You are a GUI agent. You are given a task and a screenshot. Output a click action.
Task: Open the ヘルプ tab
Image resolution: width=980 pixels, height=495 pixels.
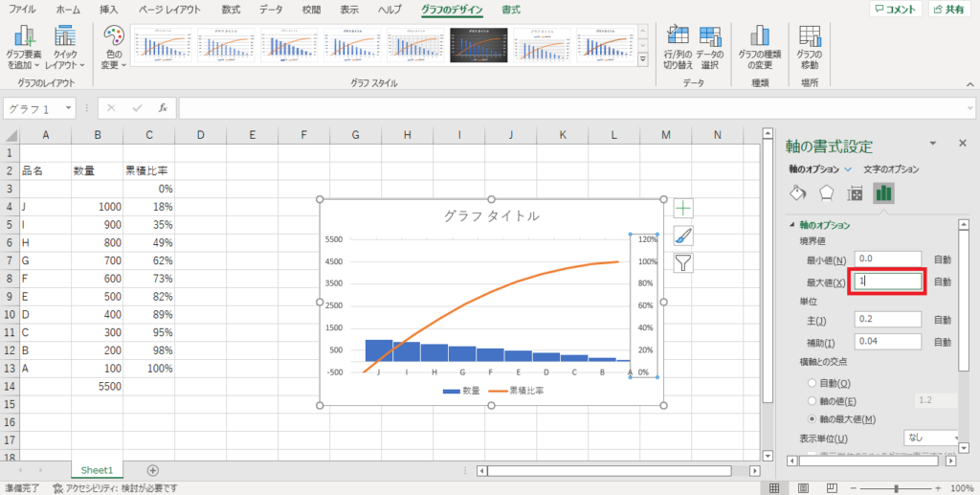click(x=390, y=10)
